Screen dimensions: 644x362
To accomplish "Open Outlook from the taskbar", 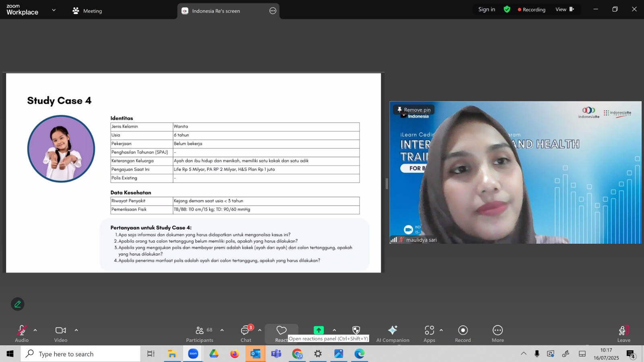I will [x=256, y=354].
